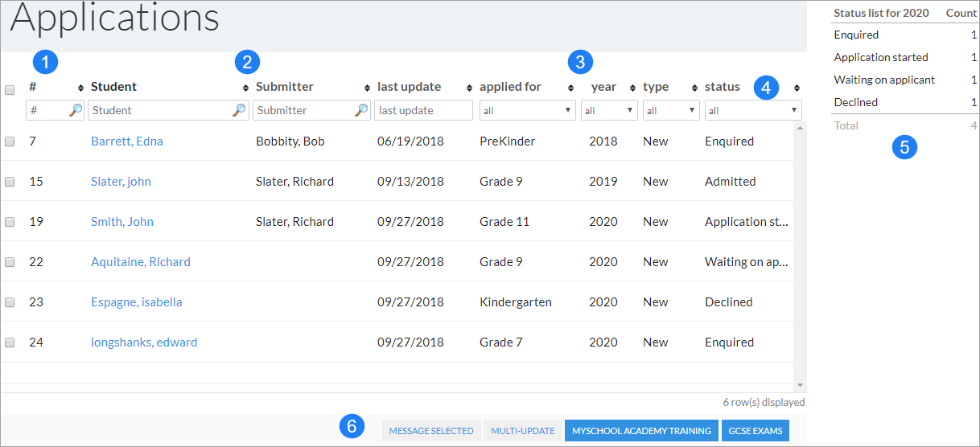
Task: Click the magnifier icon in Submitter filter
Action: (x=362, y=110)
